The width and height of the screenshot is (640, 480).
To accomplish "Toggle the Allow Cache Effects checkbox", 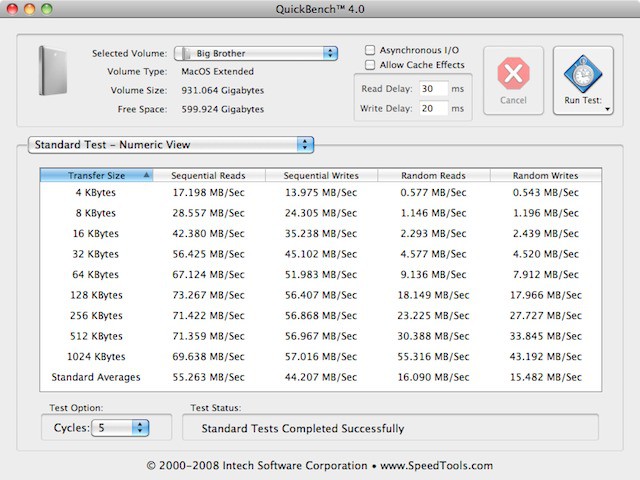I will click(x=370, y=65).
